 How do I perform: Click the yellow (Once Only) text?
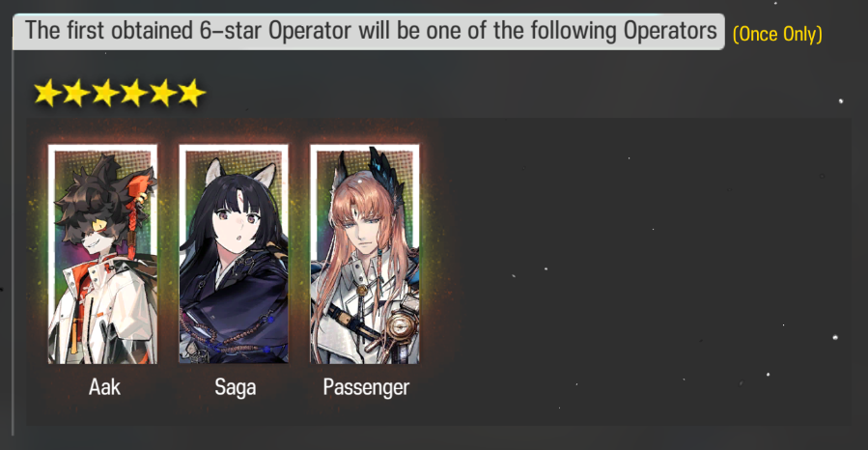click(777, 34)
